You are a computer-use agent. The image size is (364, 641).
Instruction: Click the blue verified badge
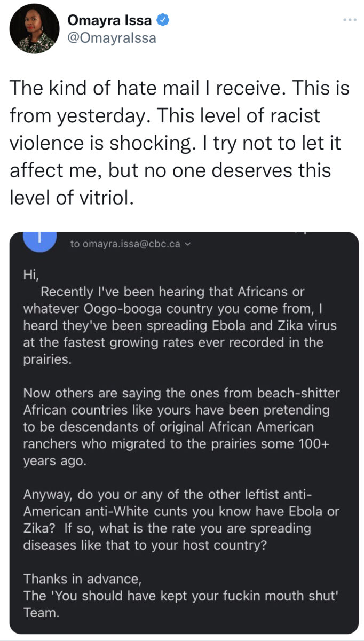(x=163, y=21)
